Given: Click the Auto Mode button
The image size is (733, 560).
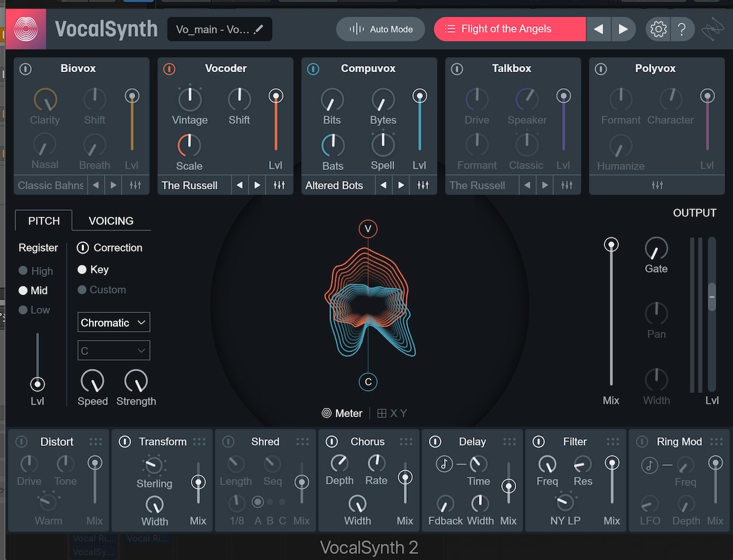Looking at the screenshot, I should click(x=381, y=29).
